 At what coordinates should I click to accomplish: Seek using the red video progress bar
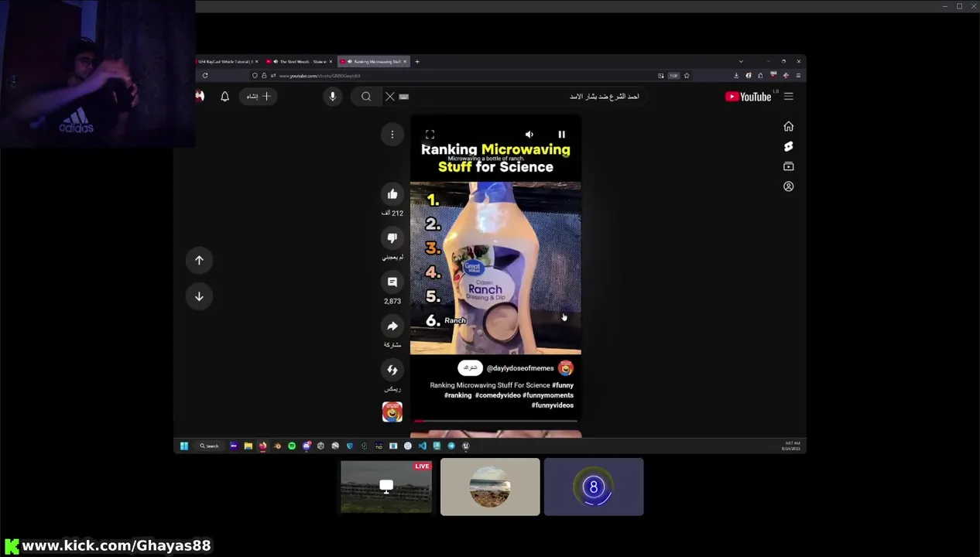click(495, 422)
